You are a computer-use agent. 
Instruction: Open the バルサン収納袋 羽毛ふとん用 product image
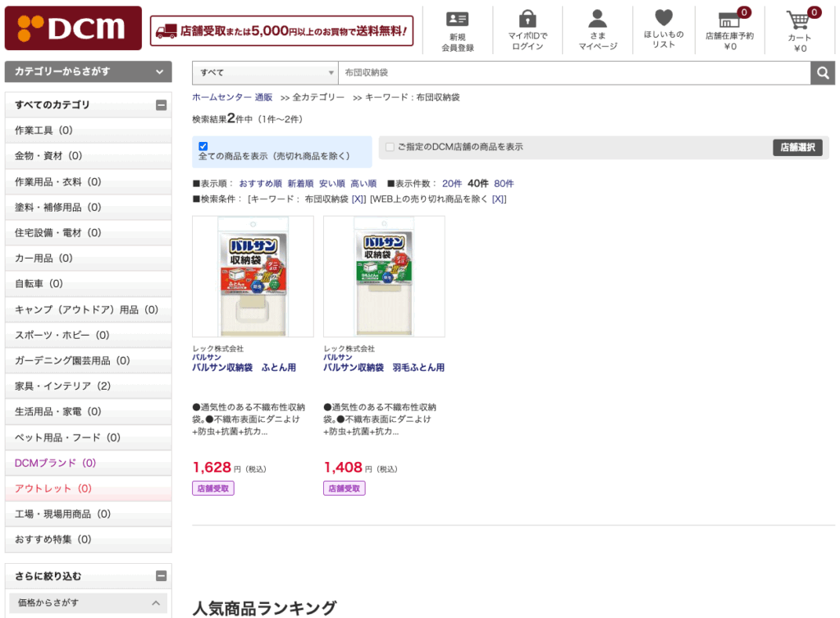[384, 277]
